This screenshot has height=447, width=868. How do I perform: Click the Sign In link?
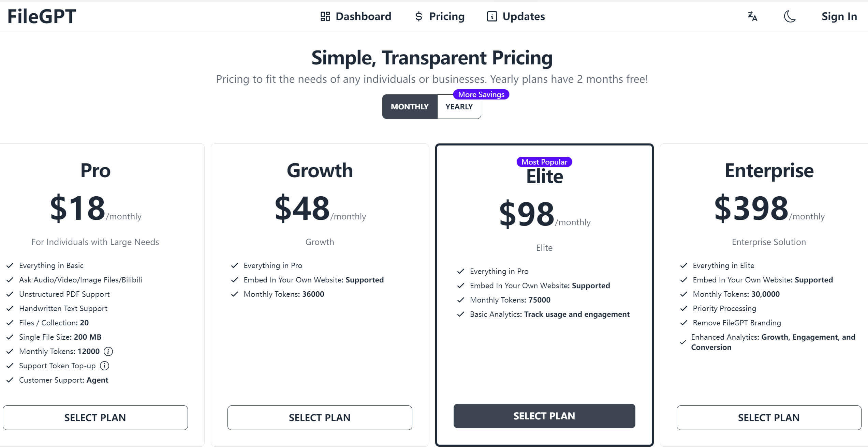[839, 16]
